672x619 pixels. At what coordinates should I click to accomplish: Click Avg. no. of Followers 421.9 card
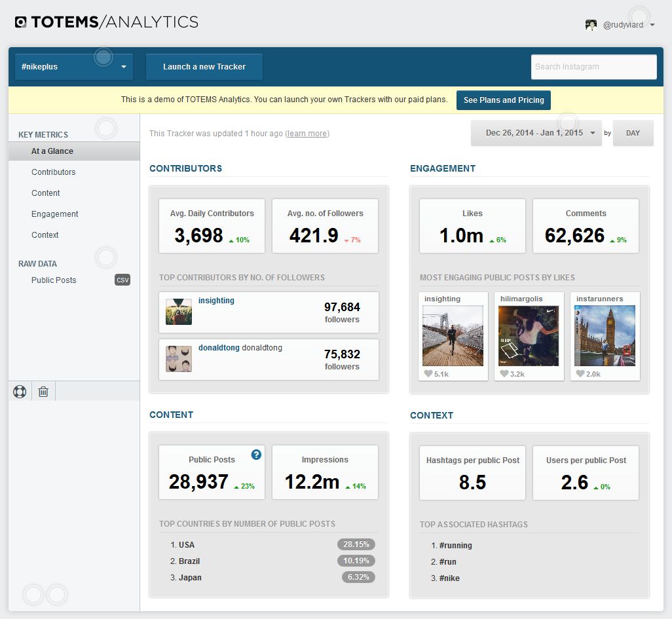(325, 226)
